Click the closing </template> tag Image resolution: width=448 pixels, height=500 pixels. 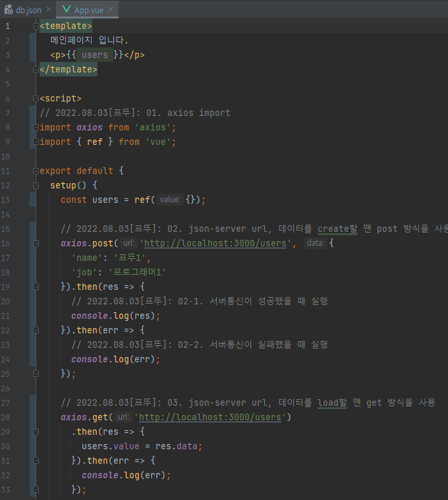coord(69,69)
